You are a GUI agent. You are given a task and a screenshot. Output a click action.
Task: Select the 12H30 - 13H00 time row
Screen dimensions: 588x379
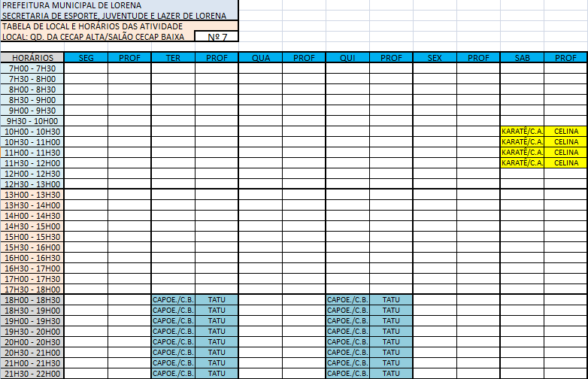[32, 183]
